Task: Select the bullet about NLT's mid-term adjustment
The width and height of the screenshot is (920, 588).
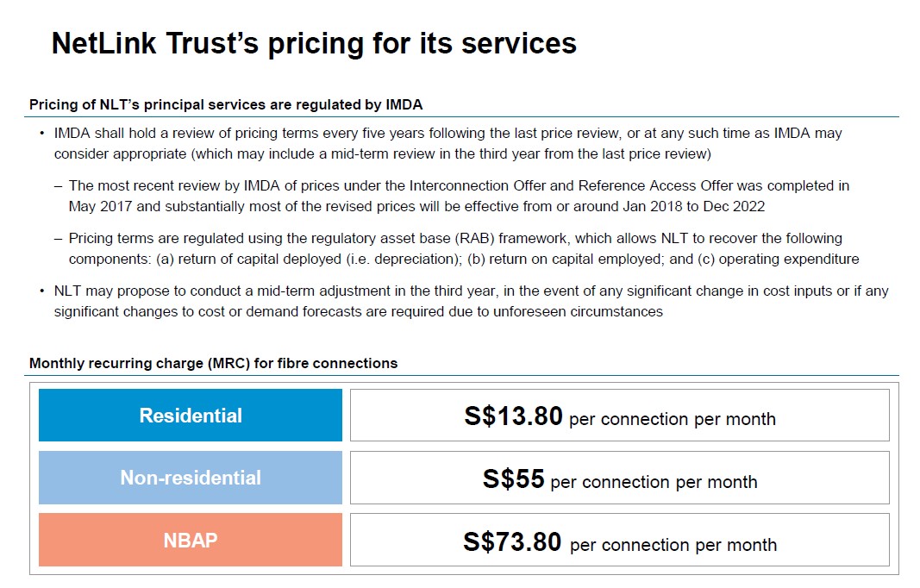Action: tap(471, 302)
